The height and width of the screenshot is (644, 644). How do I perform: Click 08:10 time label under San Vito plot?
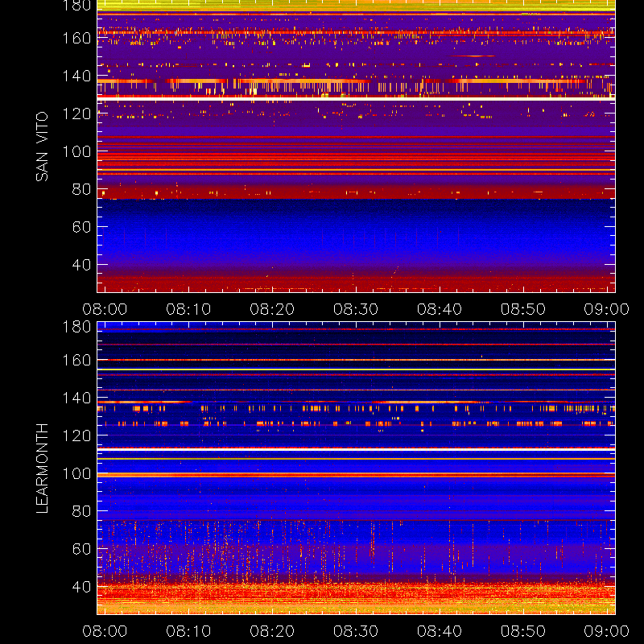[188, 309]
